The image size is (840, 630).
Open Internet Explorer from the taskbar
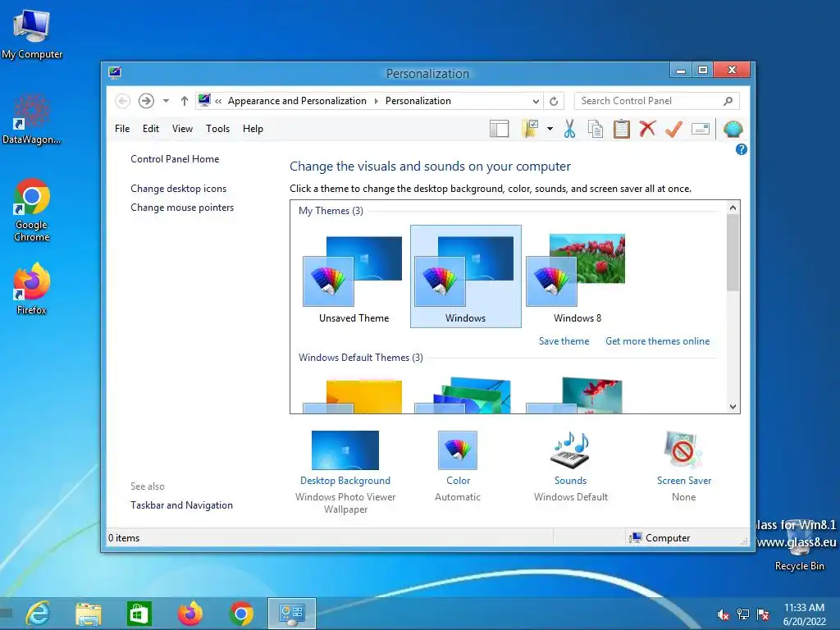(x=38, y=614)
